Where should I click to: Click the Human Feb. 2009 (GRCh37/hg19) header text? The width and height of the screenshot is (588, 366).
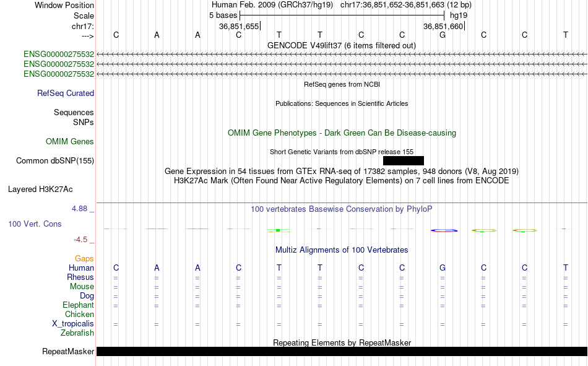(272, 5)
